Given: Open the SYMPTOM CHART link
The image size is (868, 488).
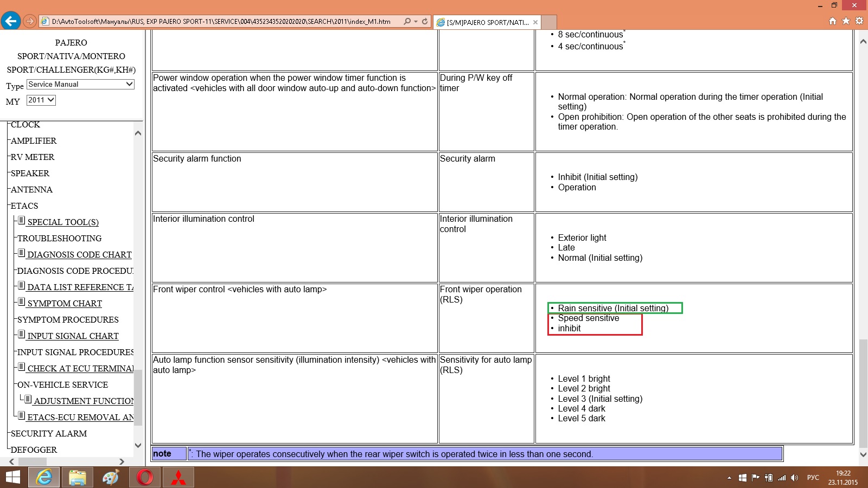Looking at the screenshot, I should pyautogui.click(x=65, y=304).
